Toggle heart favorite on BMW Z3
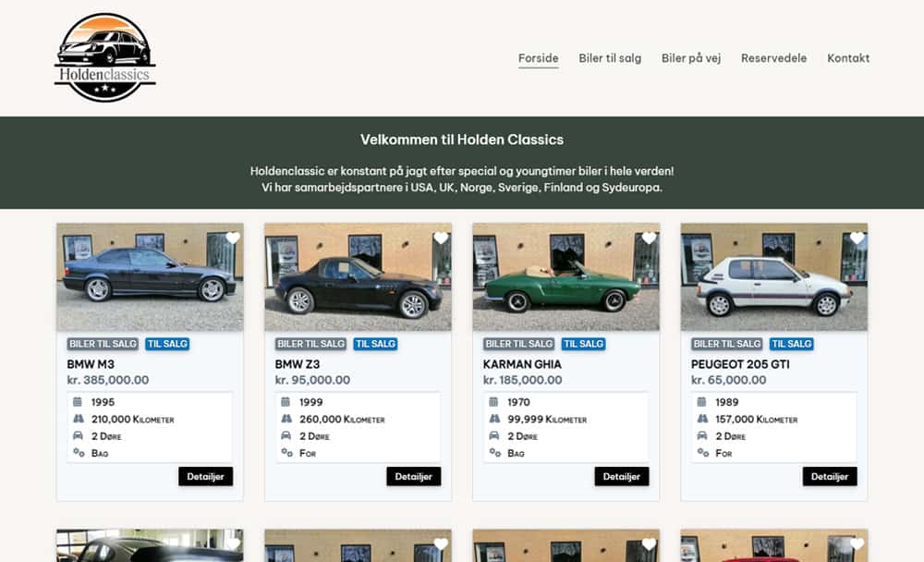The width and height of the screenshot is (924, 562). click(x=441, y=238)
